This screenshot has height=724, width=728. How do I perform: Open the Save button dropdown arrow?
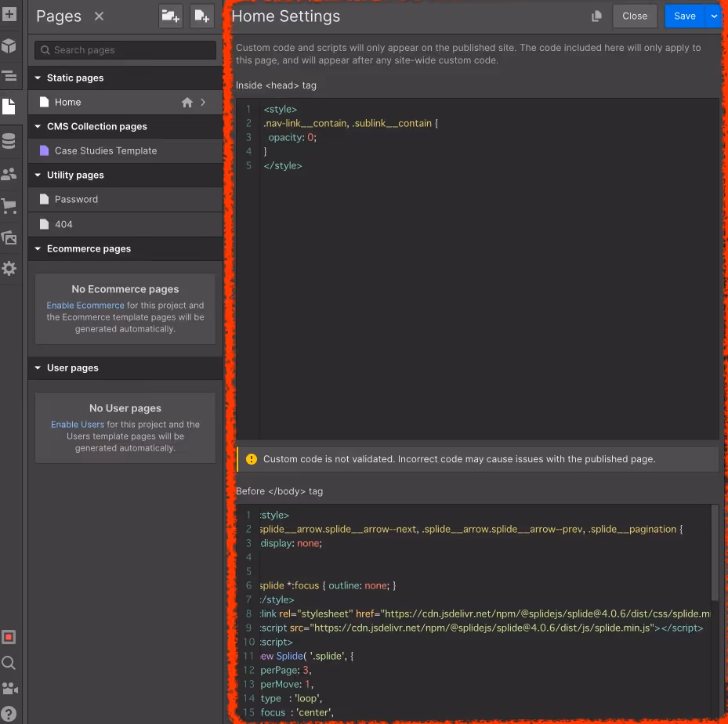pos(713,16)
